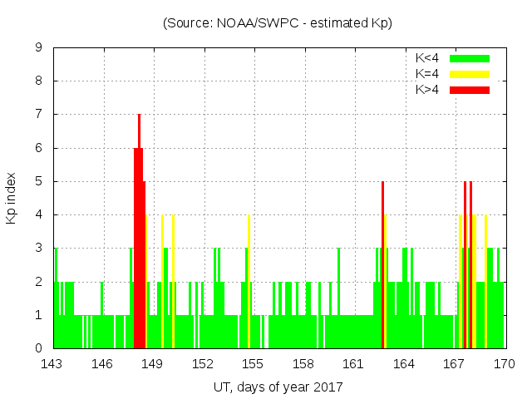Click the yellow bar near day 155
This screenshot has width=532, height=399.
[249, 283]
